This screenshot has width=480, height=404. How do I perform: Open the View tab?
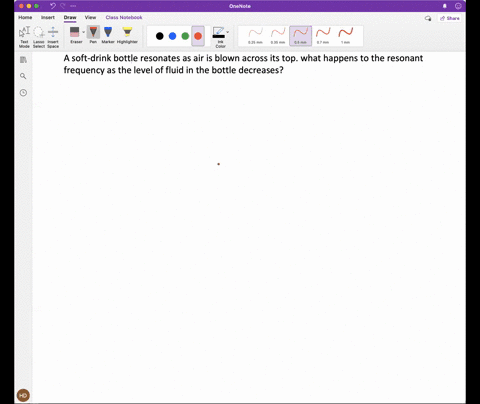coord(90,17)
